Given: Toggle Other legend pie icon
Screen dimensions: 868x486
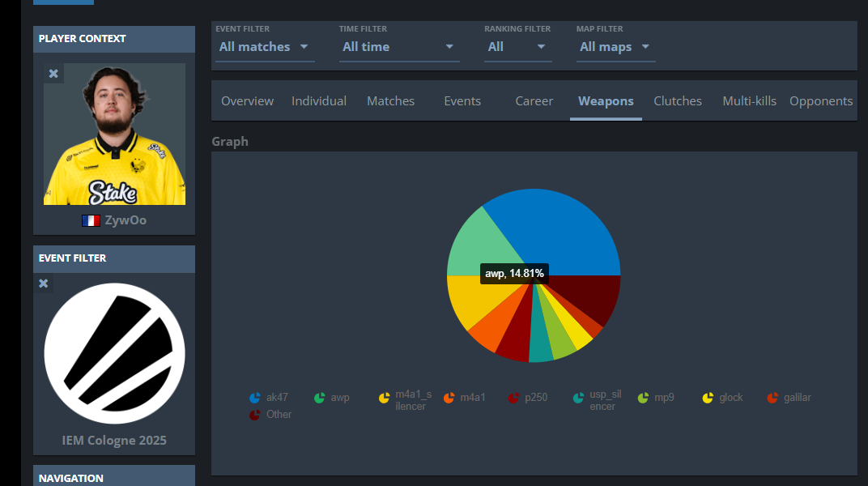Looking at the screenshot, I should click(254, 415).
